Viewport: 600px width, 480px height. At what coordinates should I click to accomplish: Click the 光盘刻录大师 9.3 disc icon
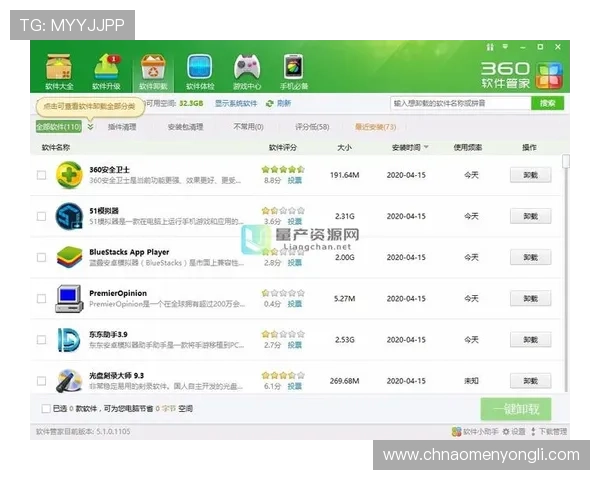click(x=69, y=381)
